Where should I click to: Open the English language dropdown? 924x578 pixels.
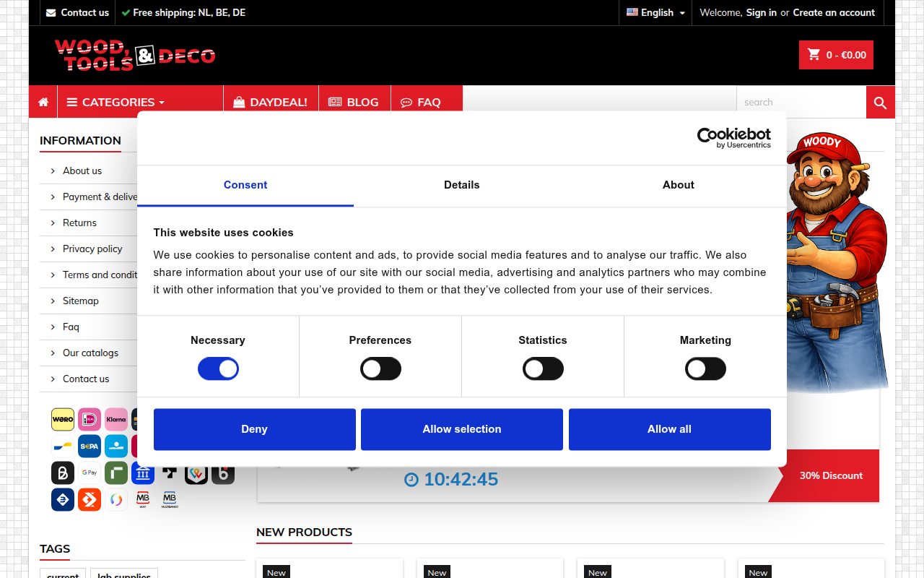655,12
